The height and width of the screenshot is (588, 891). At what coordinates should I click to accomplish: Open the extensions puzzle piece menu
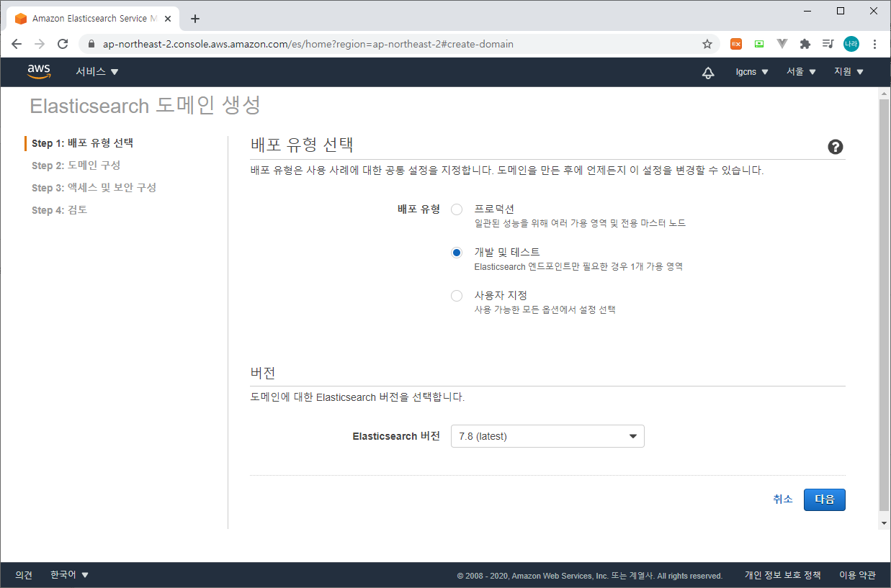click(x=805, y=44)
